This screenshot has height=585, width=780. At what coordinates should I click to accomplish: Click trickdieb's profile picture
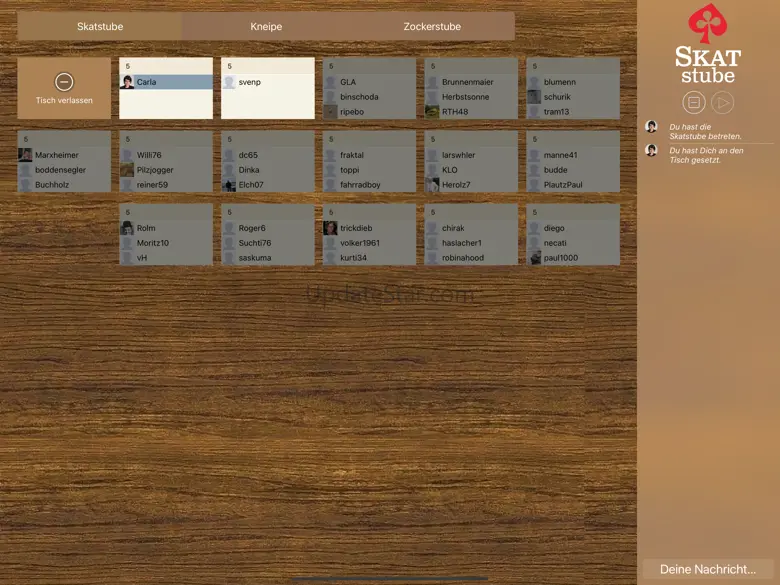click(331, 228)
